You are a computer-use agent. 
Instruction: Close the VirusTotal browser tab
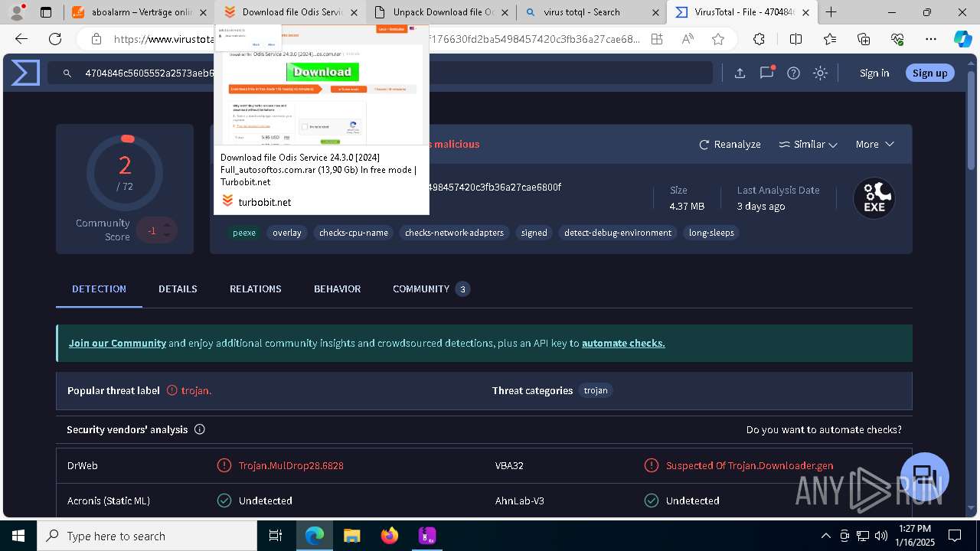(x=805, y=12)
